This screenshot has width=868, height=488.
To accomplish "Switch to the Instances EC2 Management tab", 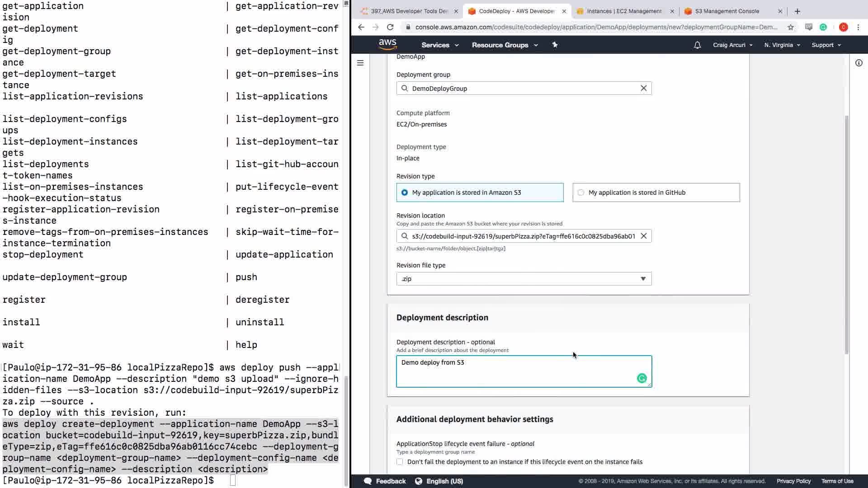I will (x=623, y=11).
